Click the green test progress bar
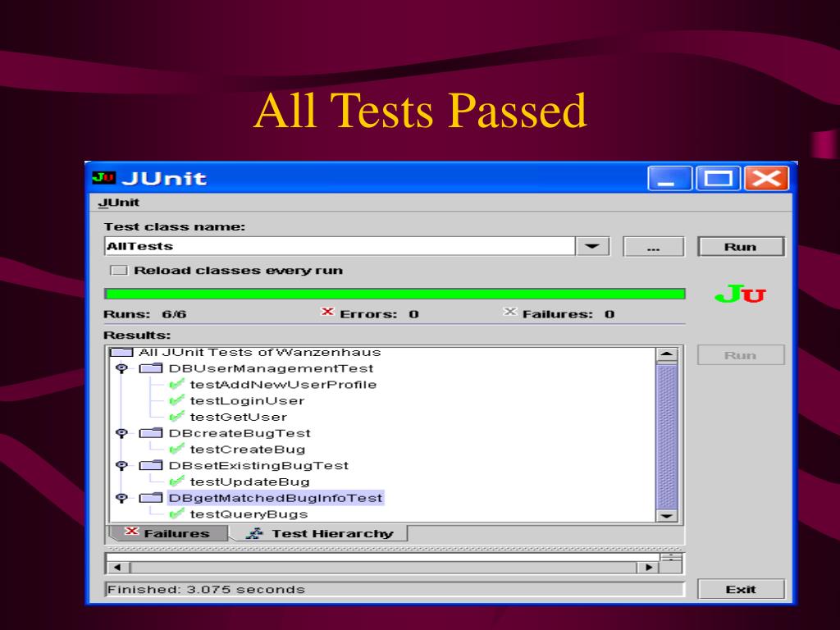Screen dimensions: 840x630 395,294
